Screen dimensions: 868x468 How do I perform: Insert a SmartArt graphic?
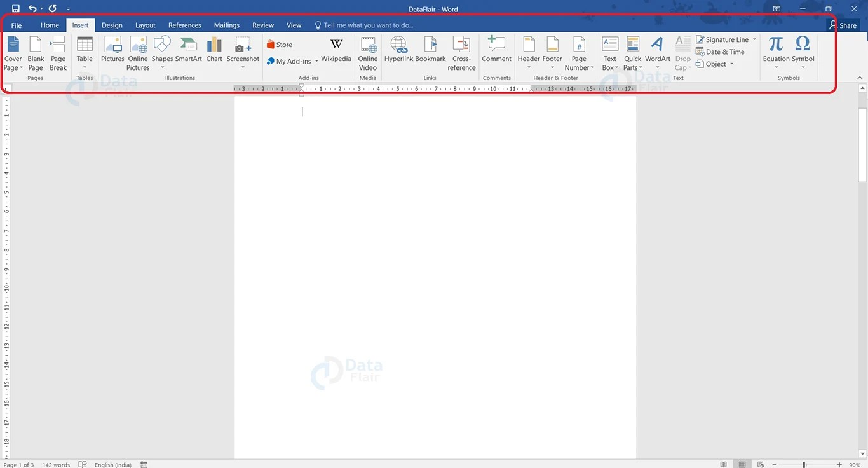[x=189, y=50]
